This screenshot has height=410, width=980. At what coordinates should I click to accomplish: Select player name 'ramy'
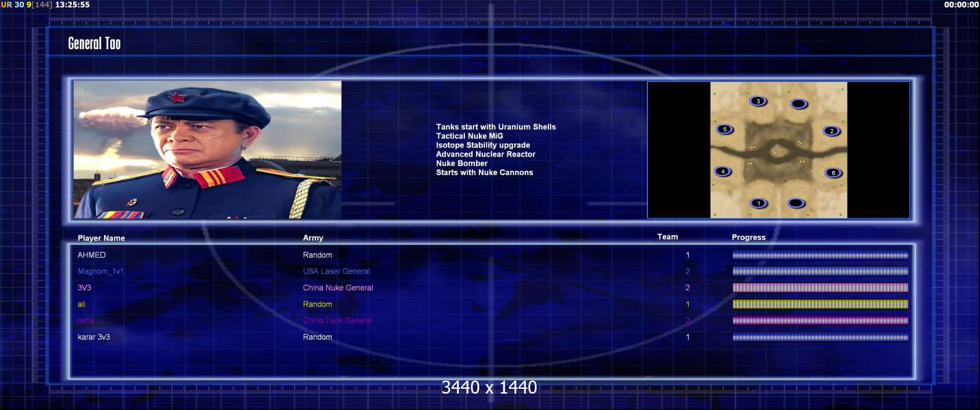86,320
